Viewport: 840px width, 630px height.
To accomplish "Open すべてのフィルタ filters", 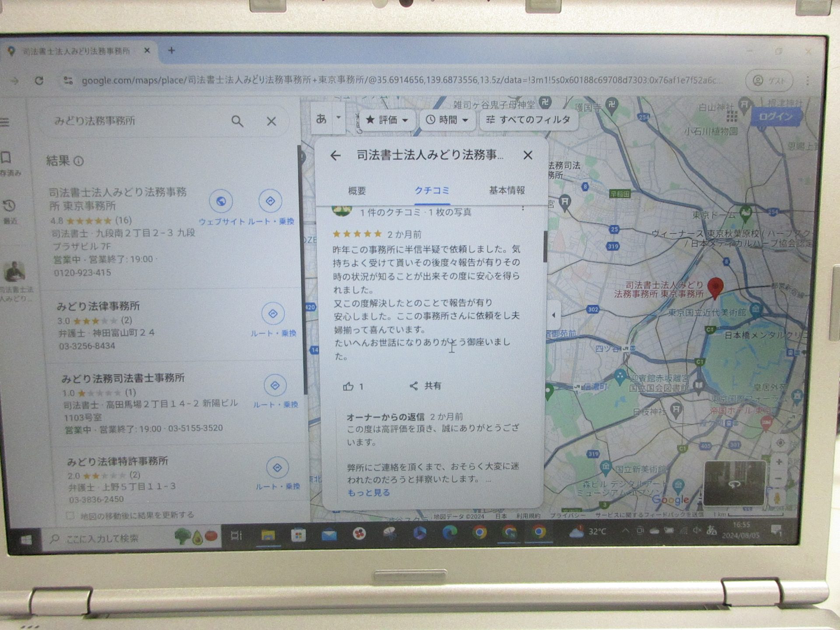I will (x=528, y=119).
